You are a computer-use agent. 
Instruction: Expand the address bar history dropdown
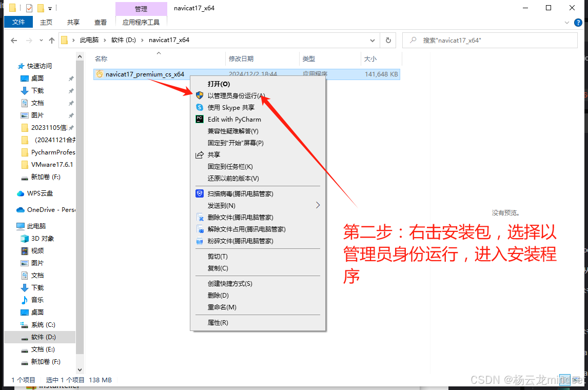coord(373,40)
